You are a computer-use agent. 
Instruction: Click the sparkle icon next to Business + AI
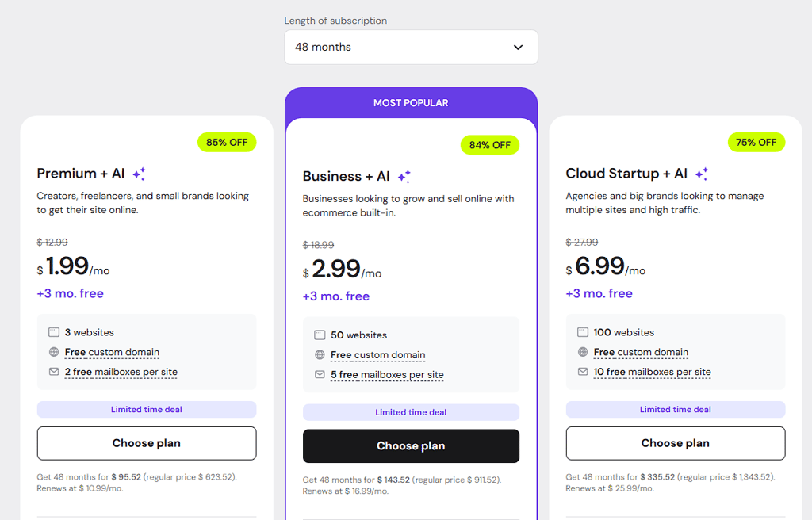pyautogui.click(x=404, y=177)
